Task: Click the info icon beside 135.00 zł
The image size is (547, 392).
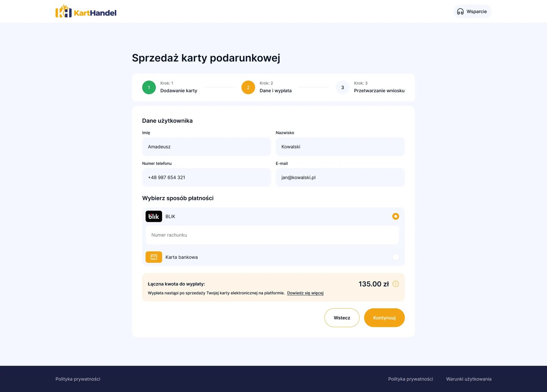Action: coord(396,284)
